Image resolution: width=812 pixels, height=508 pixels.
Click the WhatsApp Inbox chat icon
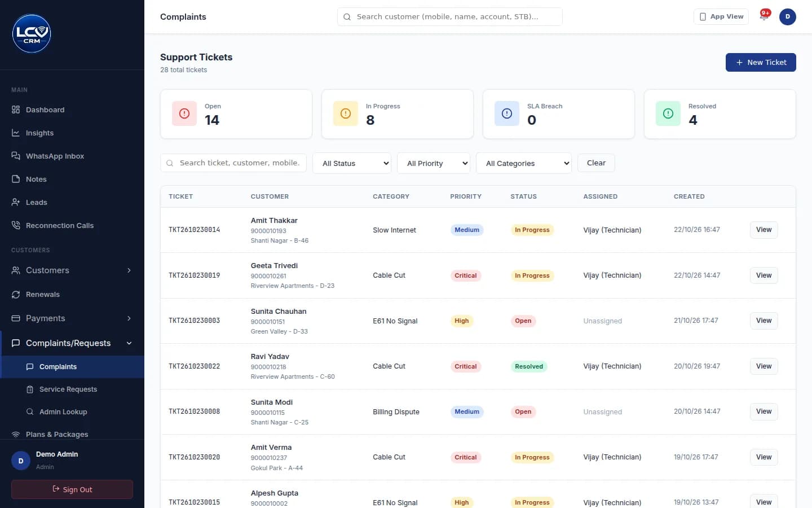pyautogui.click(x=16, y=156)
